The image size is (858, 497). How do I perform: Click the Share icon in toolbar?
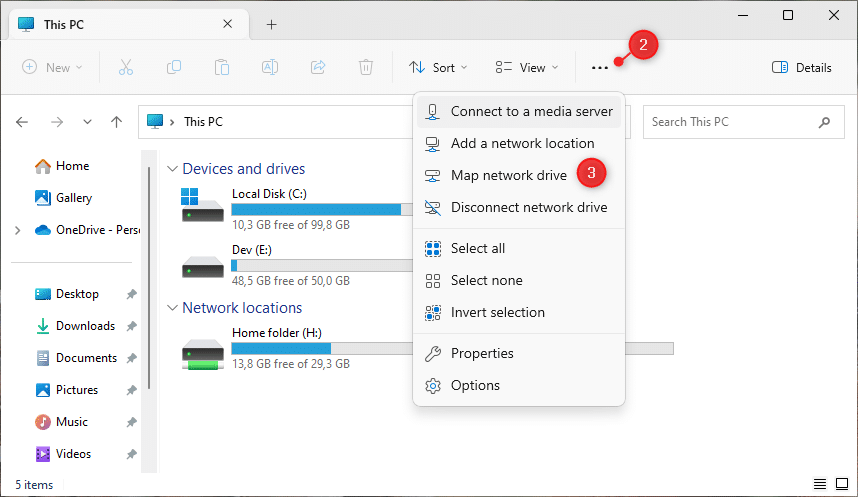(318, 67)
